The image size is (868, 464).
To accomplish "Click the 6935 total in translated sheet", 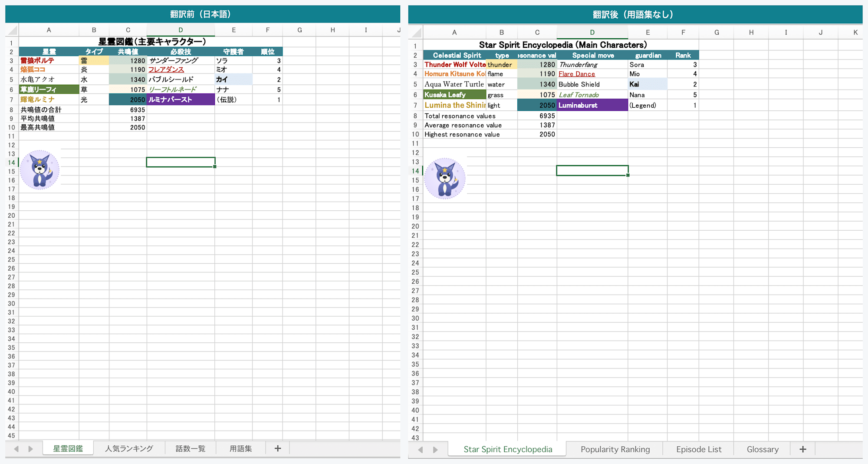I will click(537, 116).
